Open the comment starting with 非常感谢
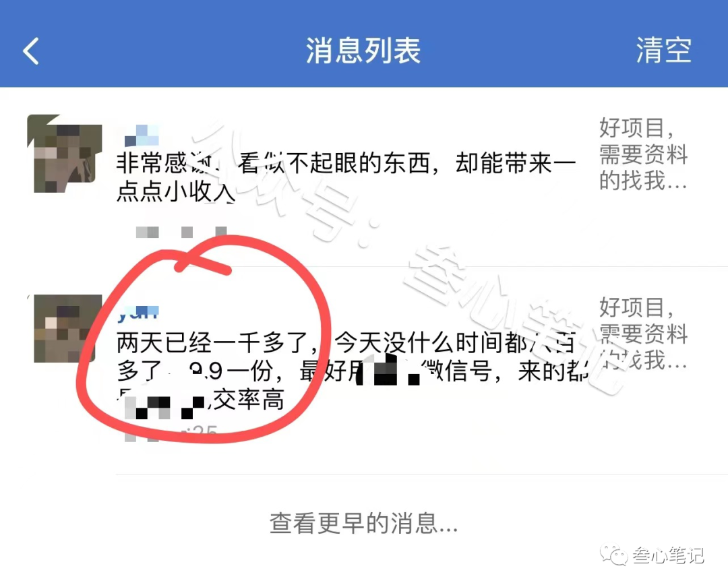The height and width of the screenshot is (587, 728). [346, 177]
